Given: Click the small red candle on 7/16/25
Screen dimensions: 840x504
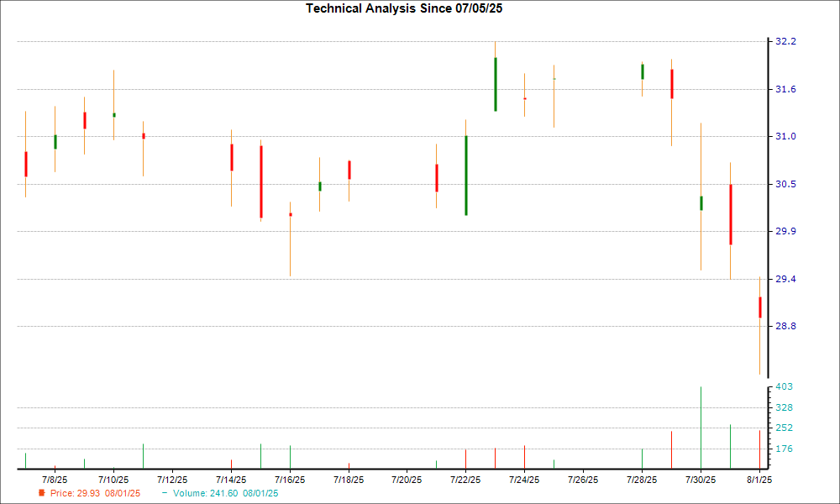Looking at the screenshot, I should click(x=291, y=215).
